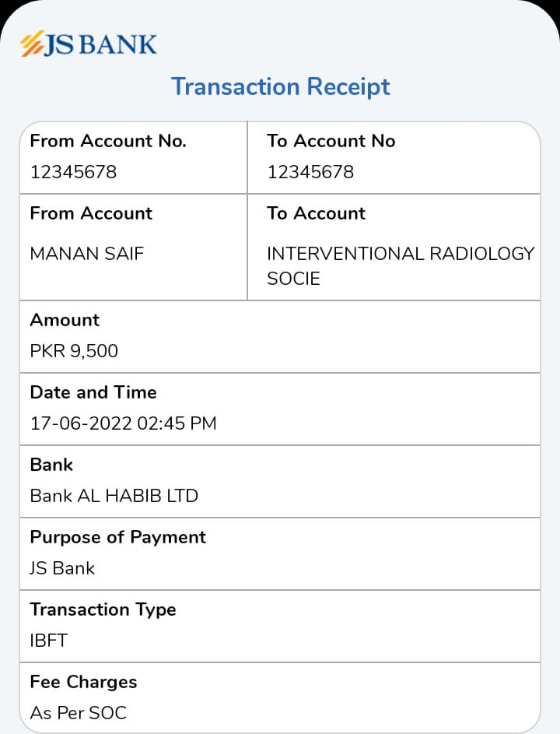
Task: Click the JS Bank logo
Action: point(88,44)
